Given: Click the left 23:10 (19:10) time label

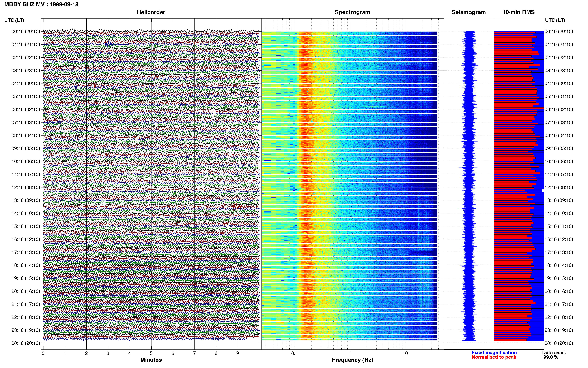Looking at the screenshot, I should (26, 330).
